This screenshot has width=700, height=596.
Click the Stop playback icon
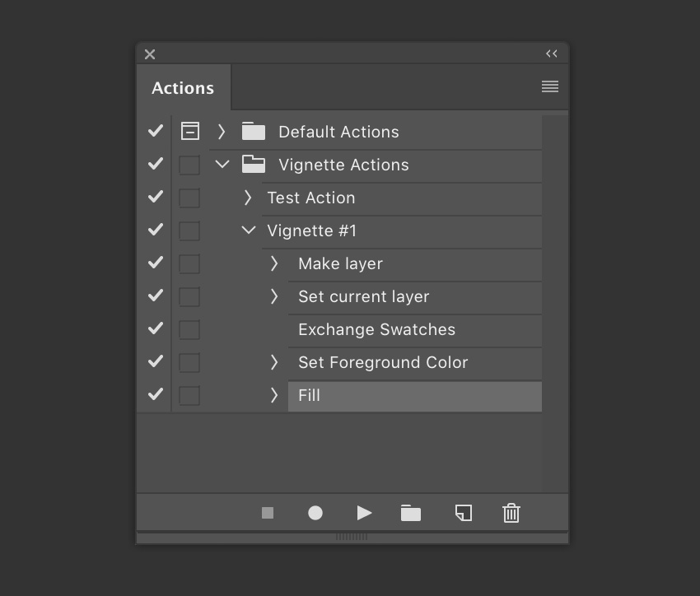click(x=267, y=512)
